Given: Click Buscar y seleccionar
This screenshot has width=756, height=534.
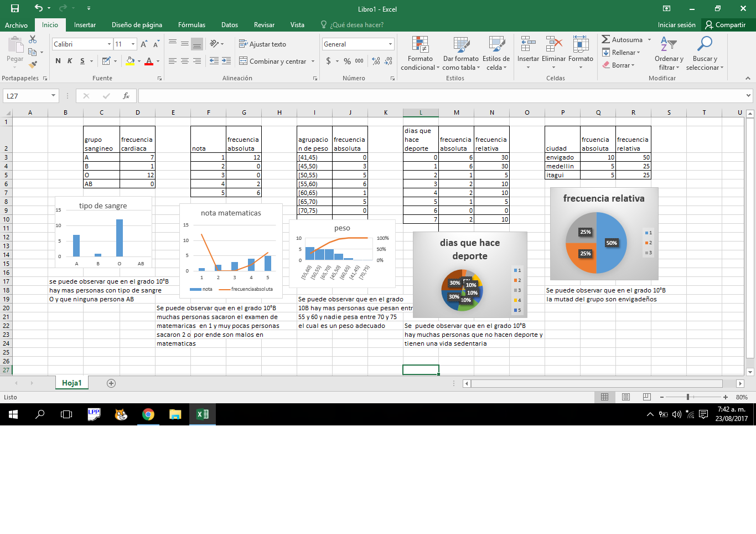Looking at the screenshot, I should pyautogui.click(x=704, y=54).
